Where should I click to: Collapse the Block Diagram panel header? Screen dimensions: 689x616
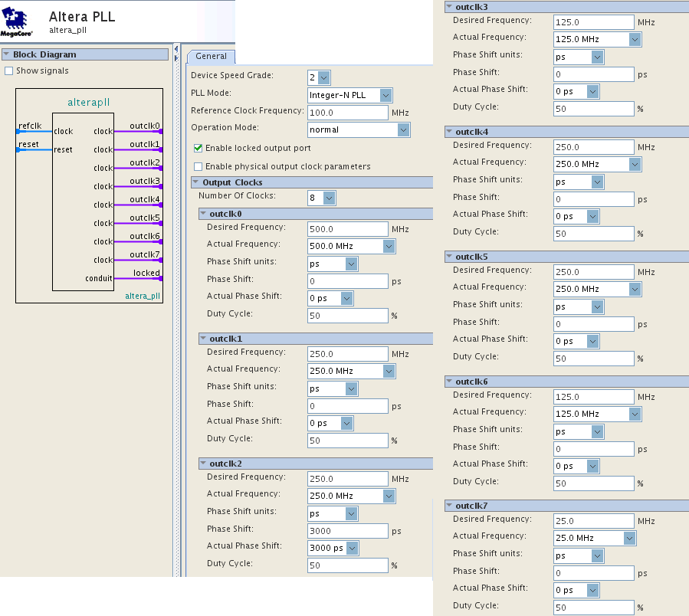click(7, 54)
